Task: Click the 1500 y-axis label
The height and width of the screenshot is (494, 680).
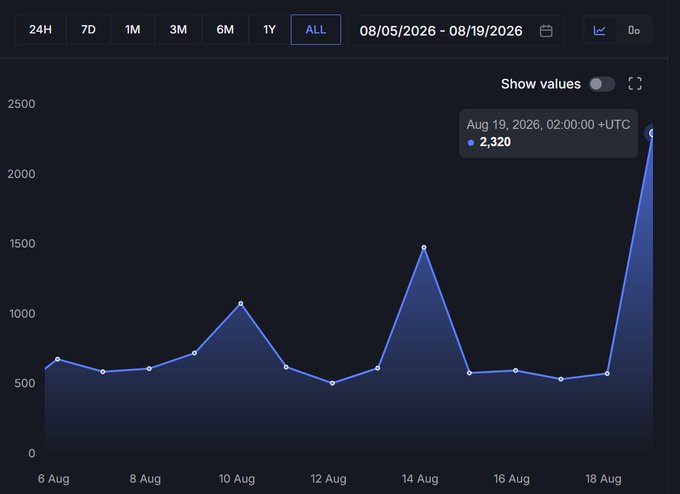Action: (22, 244)
